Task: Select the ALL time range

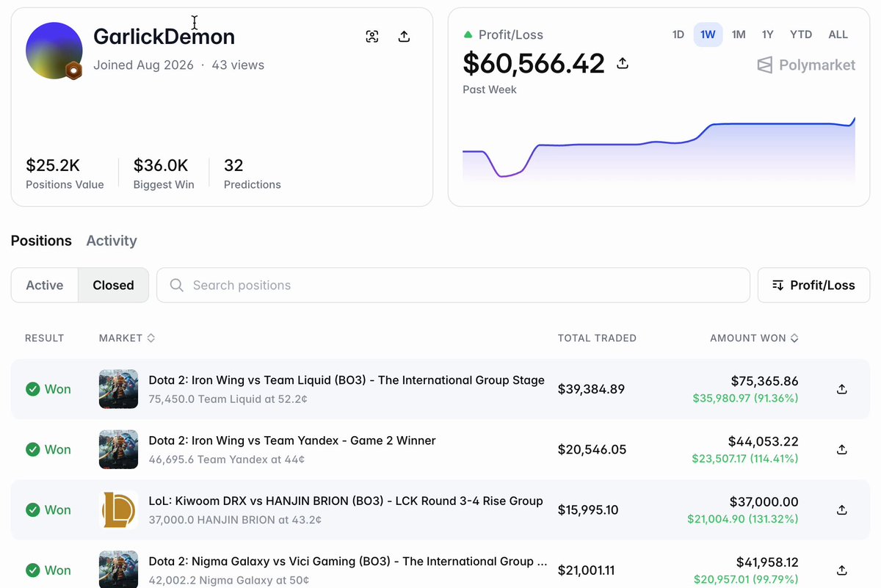Action: click(x=838, y=35)
